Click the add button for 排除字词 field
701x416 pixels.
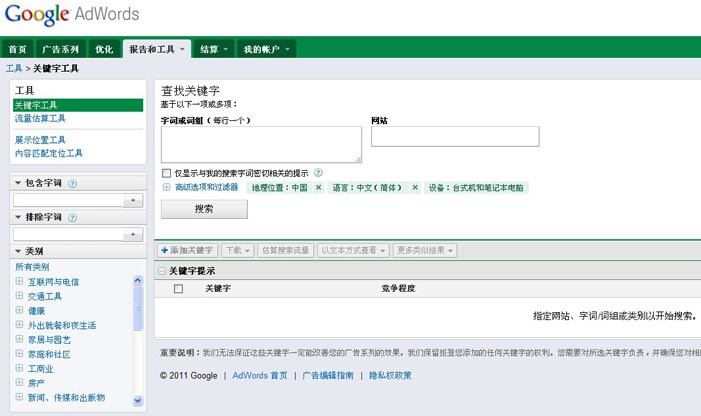click(x=134, y=234)
